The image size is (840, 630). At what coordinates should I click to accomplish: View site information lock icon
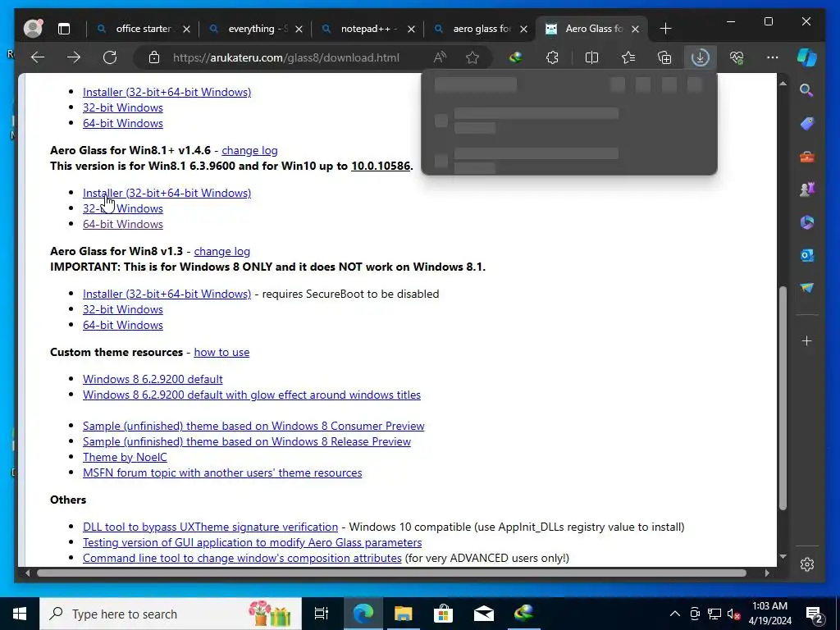click(x=153, y=57)
